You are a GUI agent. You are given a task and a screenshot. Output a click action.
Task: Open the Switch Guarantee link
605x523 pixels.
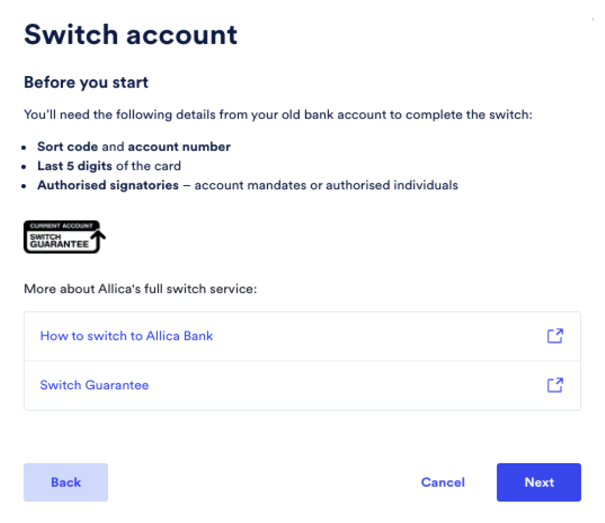pos(95,385)
